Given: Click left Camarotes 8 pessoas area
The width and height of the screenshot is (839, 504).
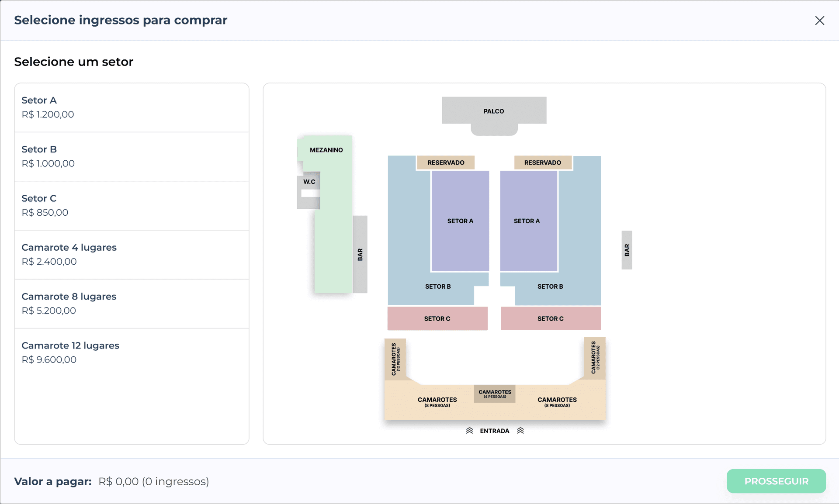Looking at the screenshot, I should point(437,402).
